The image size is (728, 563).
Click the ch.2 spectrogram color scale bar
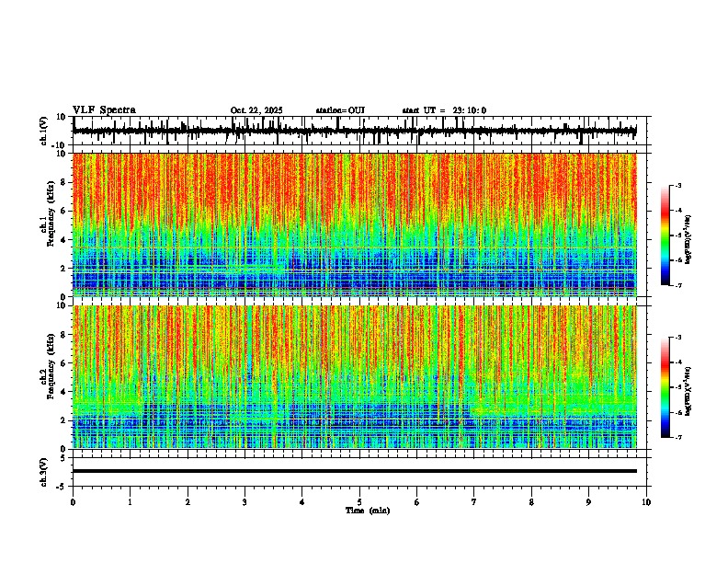click(x=665, y=387)
